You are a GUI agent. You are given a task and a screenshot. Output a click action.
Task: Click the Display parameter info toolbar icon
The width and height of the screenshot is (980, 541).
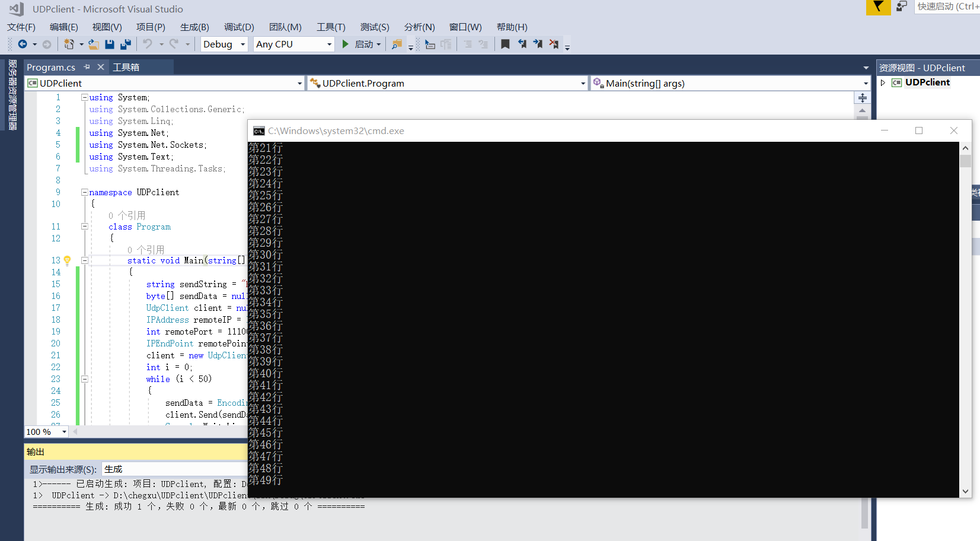point(446,44)
